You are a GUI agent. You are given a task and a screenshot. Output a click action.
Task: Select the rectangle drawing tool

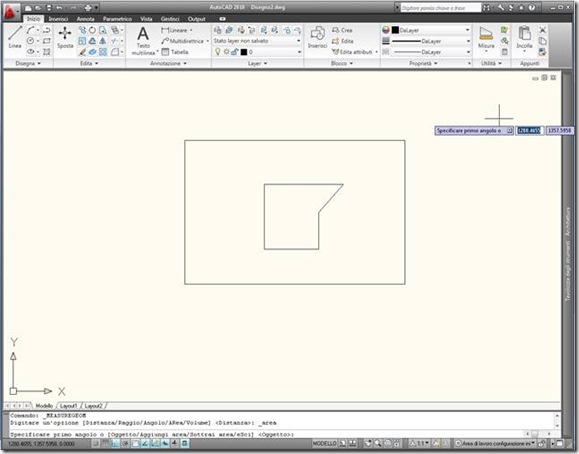coord(47,41)
